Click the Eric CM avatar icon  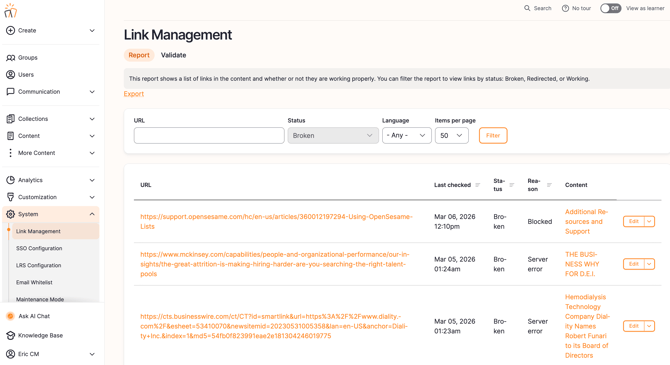pyautogui.click(x=10, y=354)
